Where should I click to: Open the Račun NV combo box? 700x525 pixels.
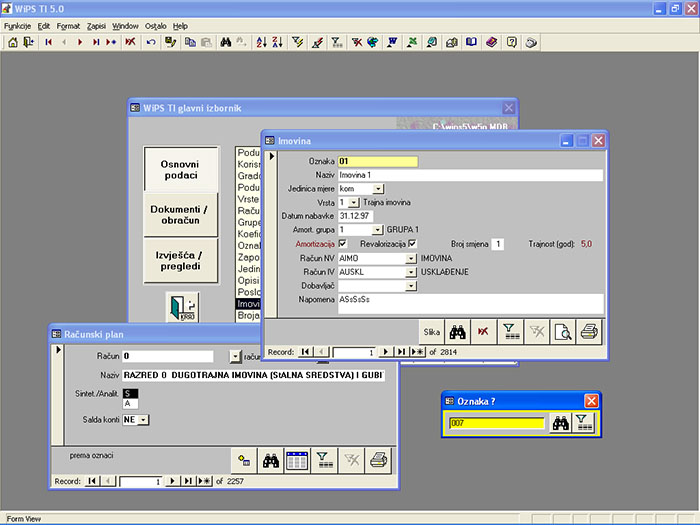[x=411, y=258]
